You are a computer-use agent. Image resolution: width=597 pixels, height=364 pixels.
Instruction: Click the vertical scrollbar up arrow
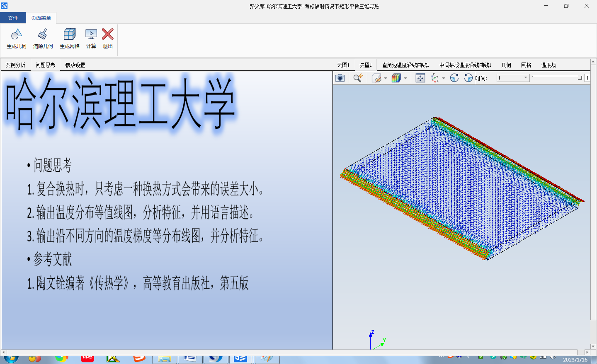(x=593, y=62)
